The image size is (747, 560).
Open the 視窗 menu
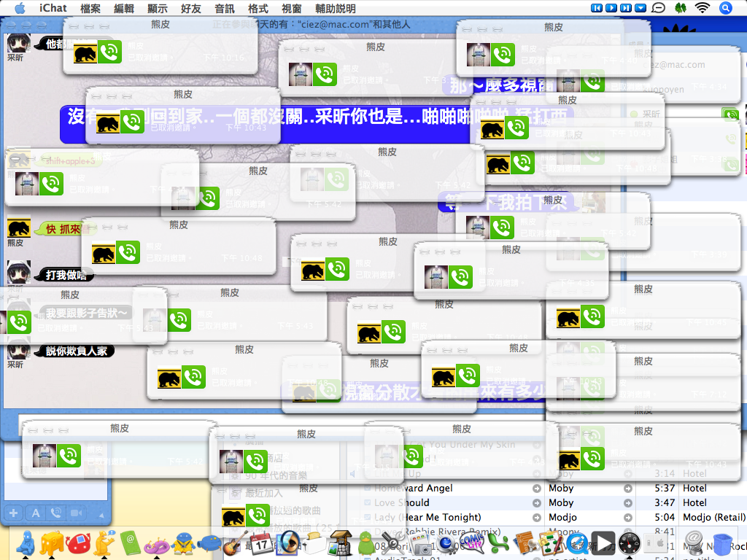pos(292,8)
